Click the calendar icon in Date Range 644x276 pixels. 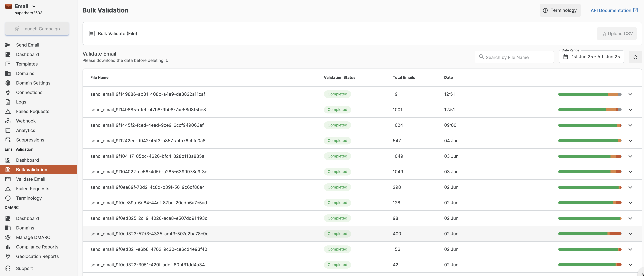tap(565, 57)
